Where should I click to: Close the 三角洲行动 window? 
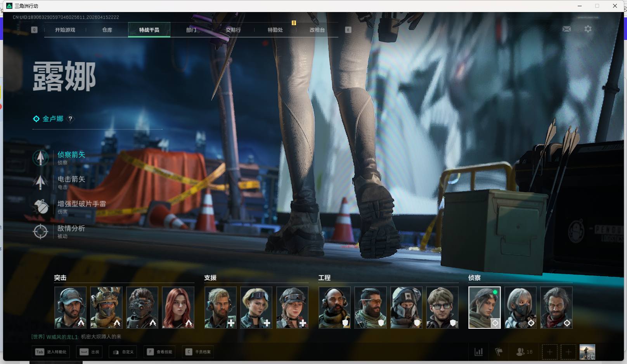[615, 6]
